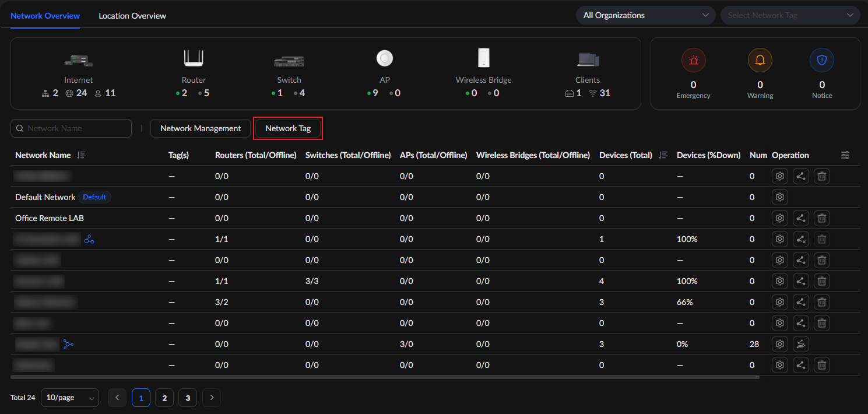Click the Total 24 count label
This screenshot has height=414, width=868.
click(x=23, y=398)
